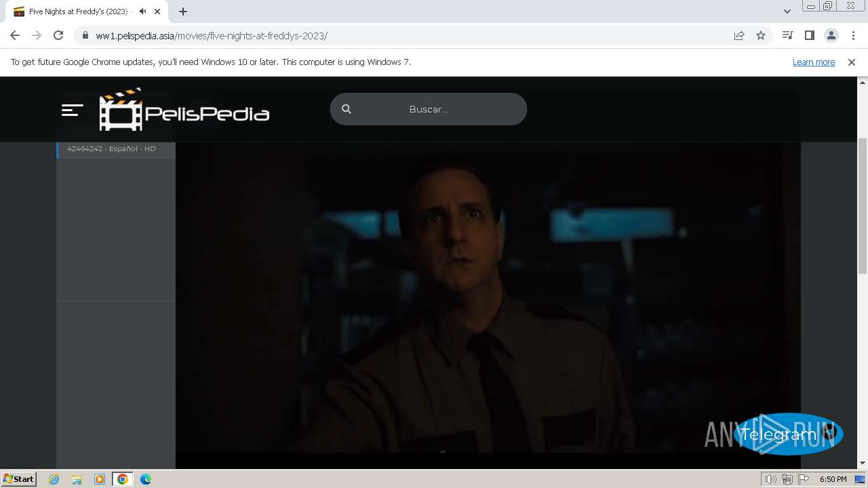Viewport: 868px width, 488px height.
Task: Open the Action Center flag icon
Action: tap(804, 479)
